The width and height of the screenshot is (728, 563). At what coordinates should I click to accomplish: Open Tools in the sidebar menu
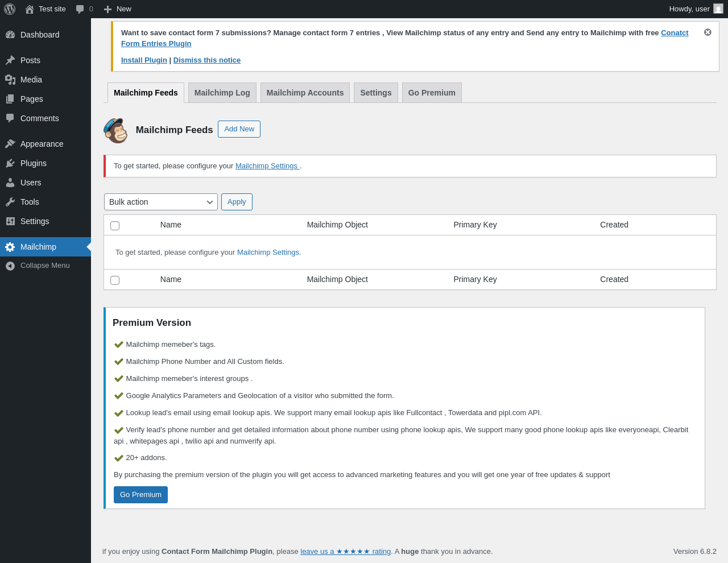(x=45, y=202)
